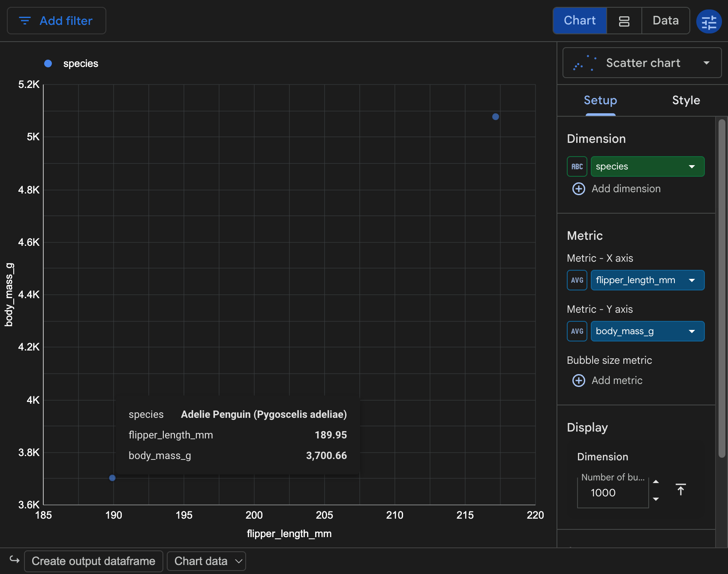Open the Chart data dropdown

point(206,561)
